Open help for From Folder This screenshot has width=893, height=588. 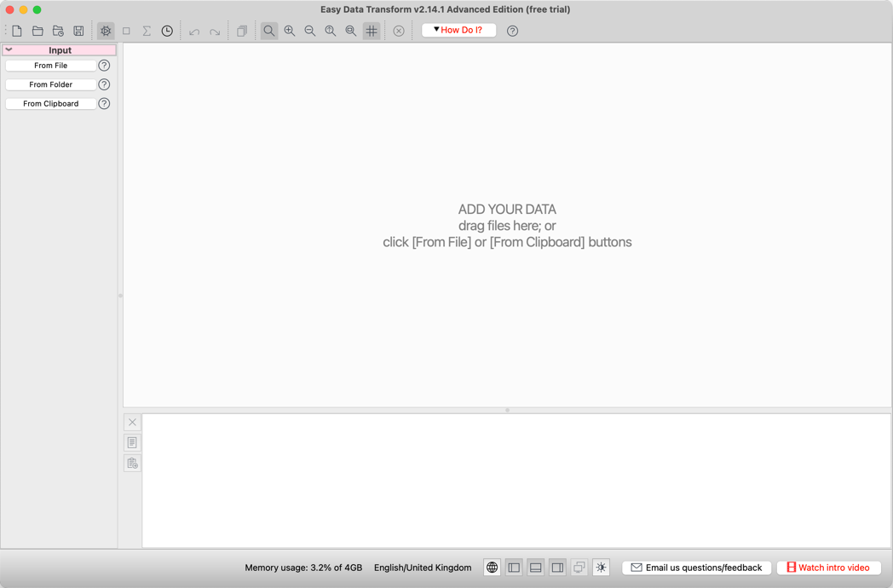point(104,84)
